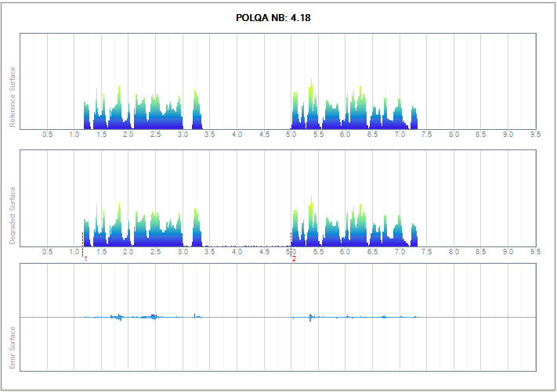Select red marker 1 under Degraded Surface
Image resolution: width=557 pixels, height=392 pixels.
[85, 258]
